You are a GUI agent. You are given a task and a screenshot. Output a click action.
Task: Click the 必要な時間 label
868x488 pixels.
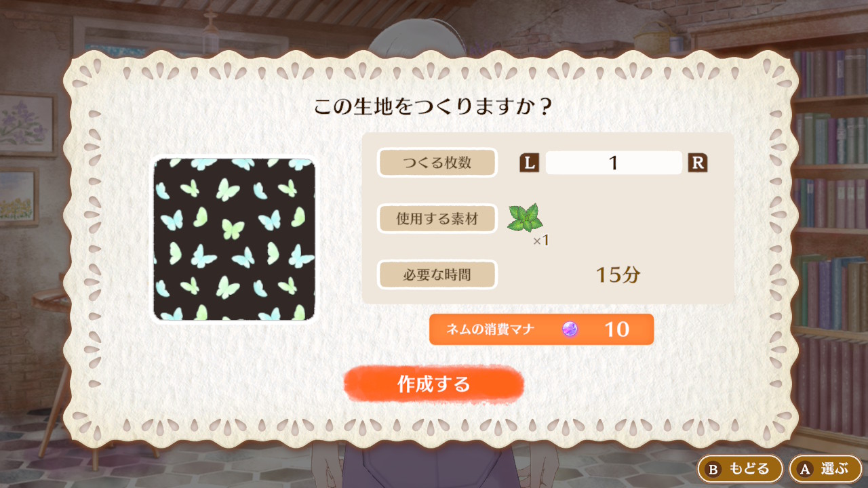click(x=437, y=274)
